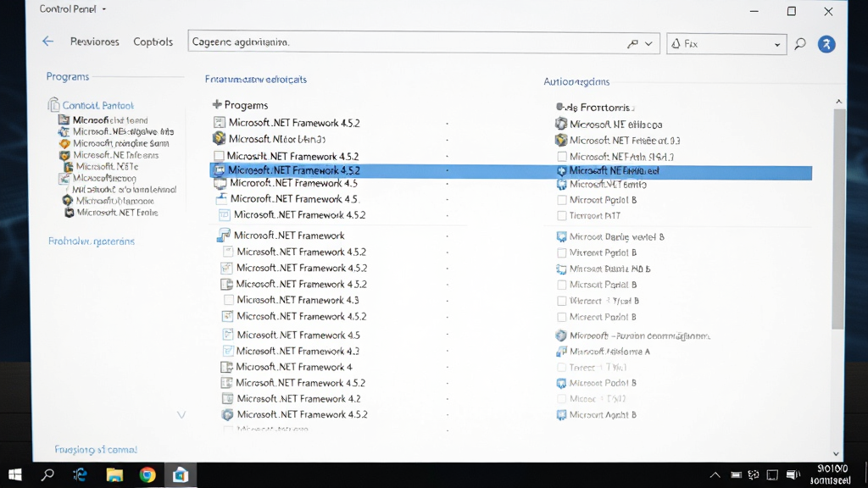Screen dimensions: 868x488
Task: Click the icon beside 'Manooft Atisloma A'
Action: coord(561,352)
